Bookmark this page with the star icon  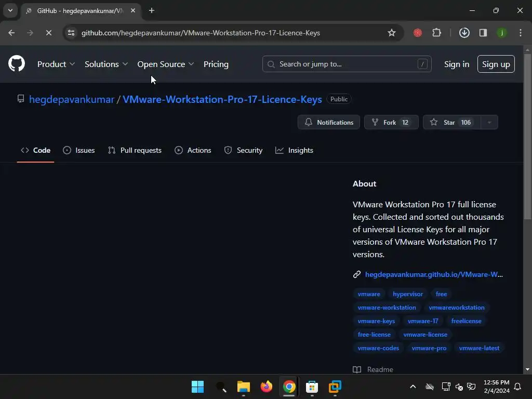pyautogui.click(x=392, y=33)
